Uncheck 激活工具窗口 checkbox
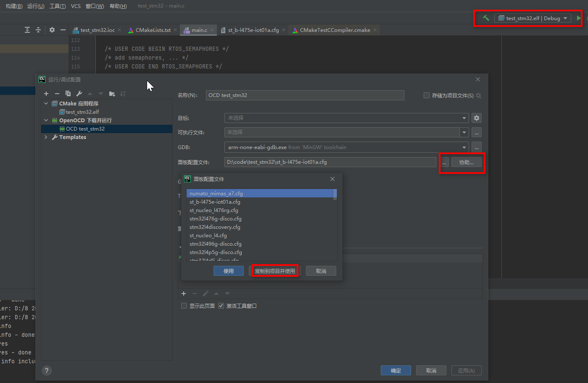This screenshot has width=588, height=383. 221,306
